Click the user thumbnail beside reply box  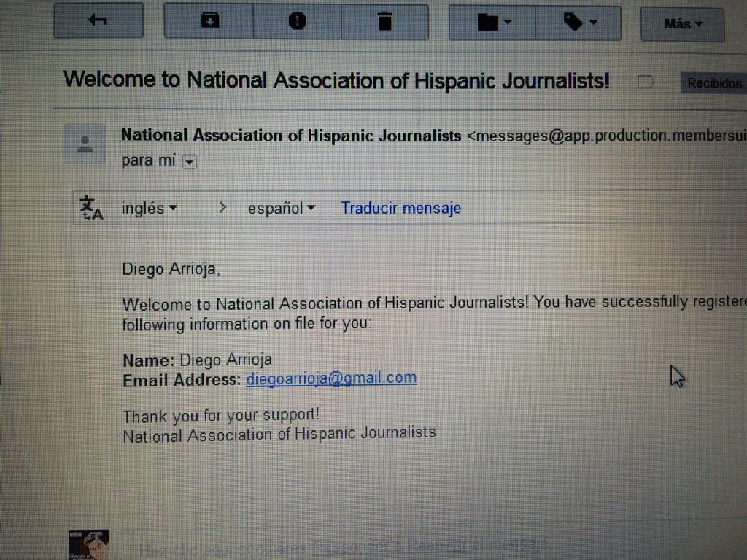(x=88, y=545)
